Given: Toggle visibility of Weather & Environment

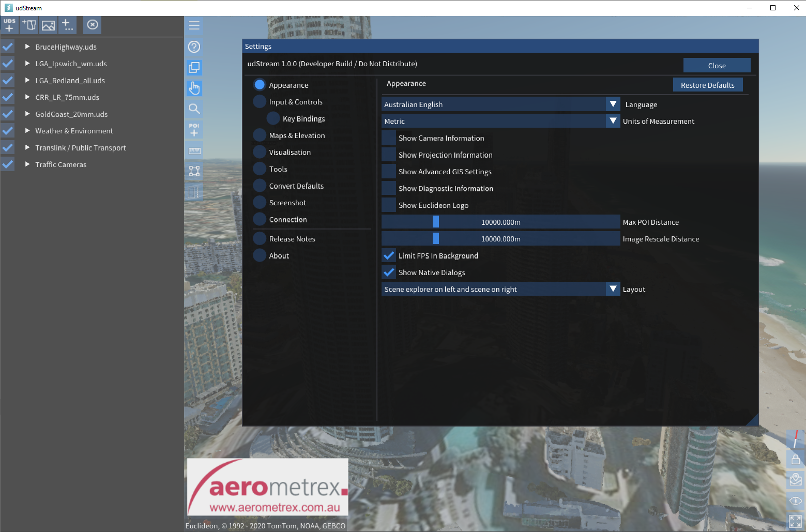Looking at the screenshot, I should point(8,131).
